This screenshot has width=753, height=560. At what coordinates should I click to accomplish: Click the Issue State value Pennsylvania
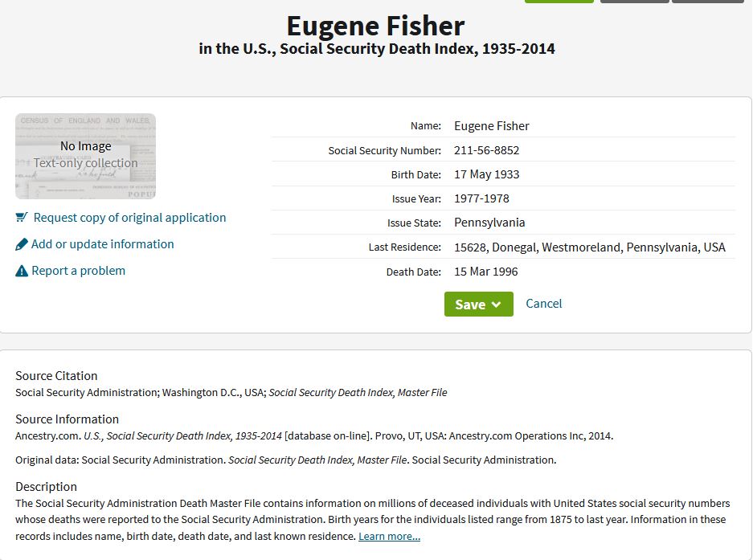489,223
